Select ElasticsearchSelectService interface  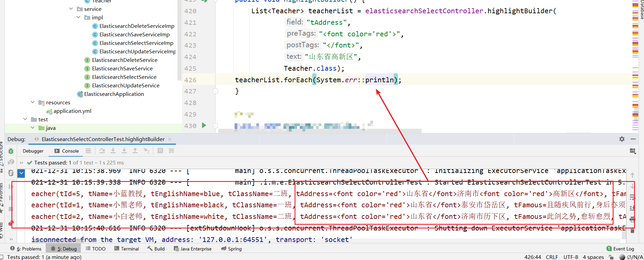(x=124, y=77)
